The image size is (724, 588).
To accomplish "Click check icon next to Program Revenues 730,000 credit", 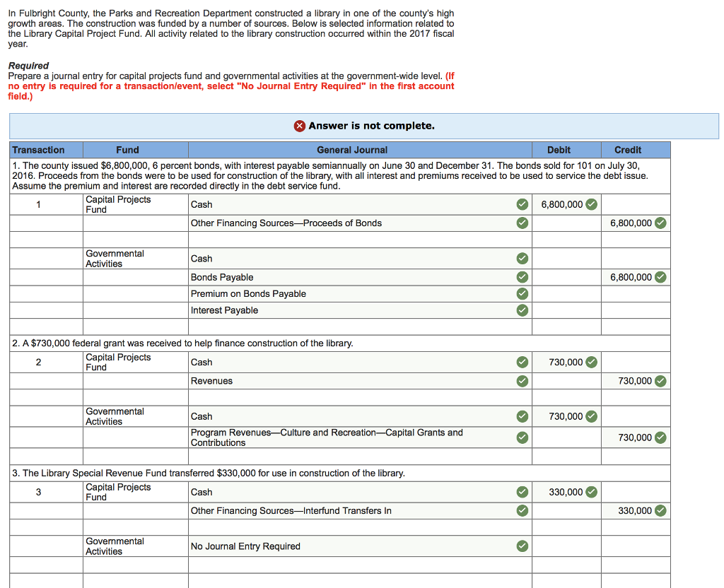I will [661, 437].
